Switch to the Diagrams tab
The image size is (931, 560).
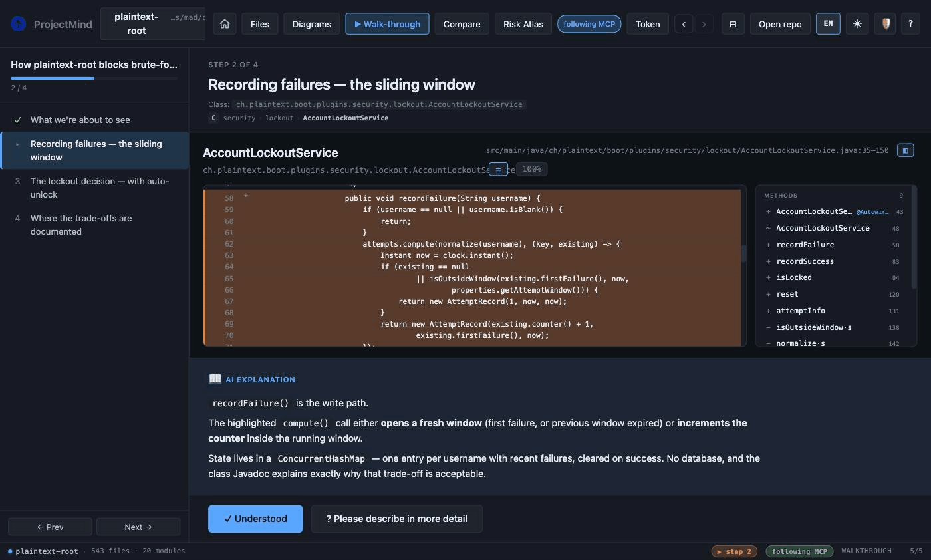coord(311,24)
